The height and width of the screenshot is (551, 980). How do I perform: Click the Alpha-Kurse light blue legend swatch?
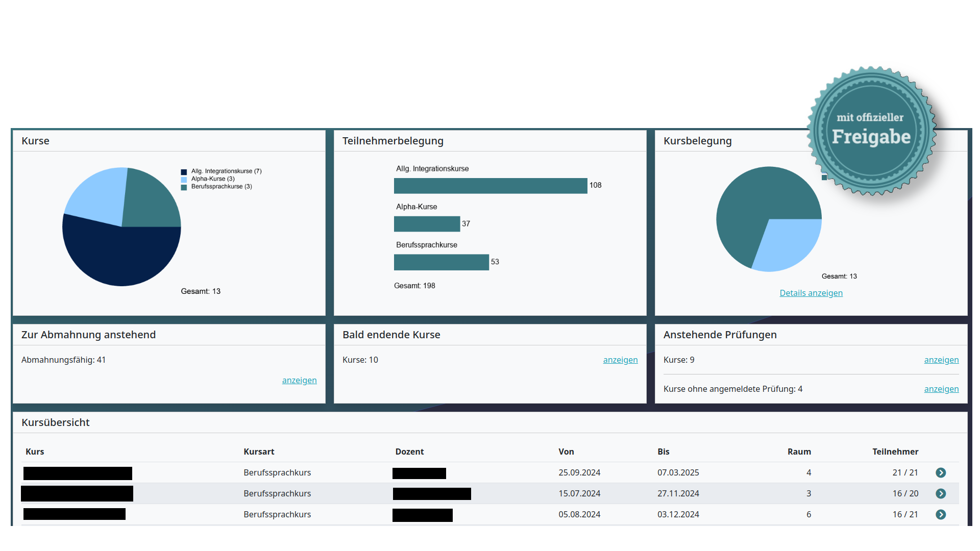pyautogui.click(x=184, y=180)
